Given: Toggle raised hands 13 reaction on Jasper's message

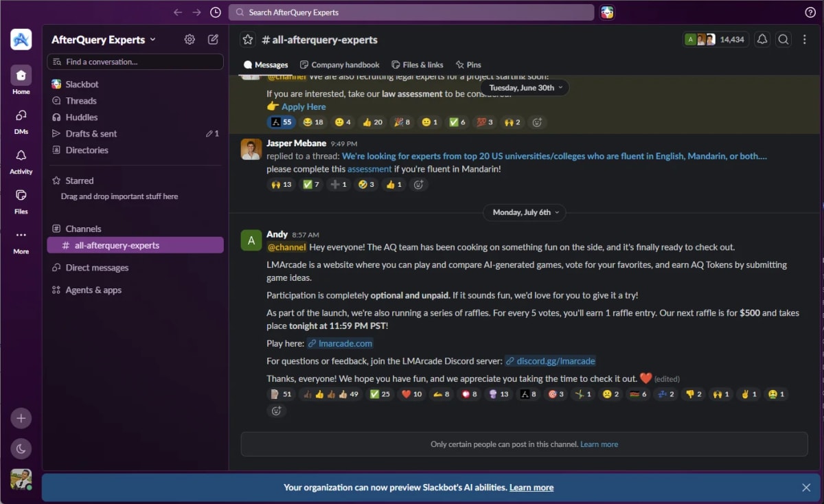Looking at the screenshot, I should (x=281, y=185).
